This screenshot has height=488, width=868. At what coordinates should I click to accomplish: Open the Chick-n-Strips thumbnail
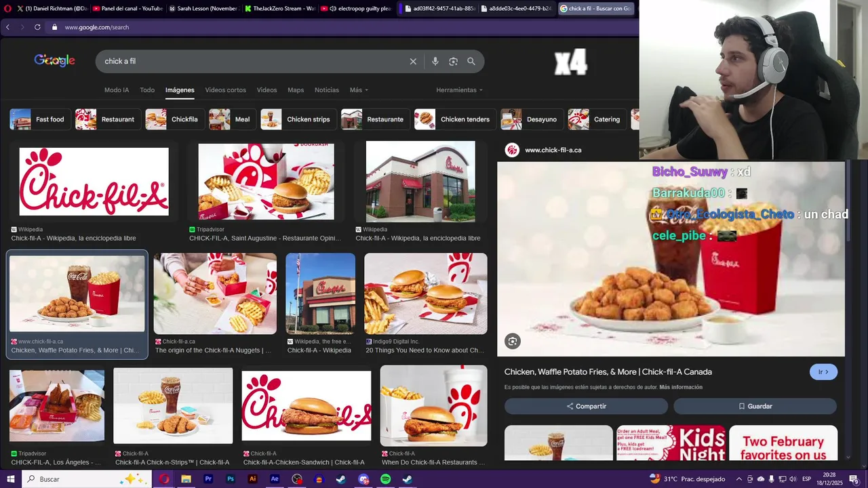click(x=173, y=406)
